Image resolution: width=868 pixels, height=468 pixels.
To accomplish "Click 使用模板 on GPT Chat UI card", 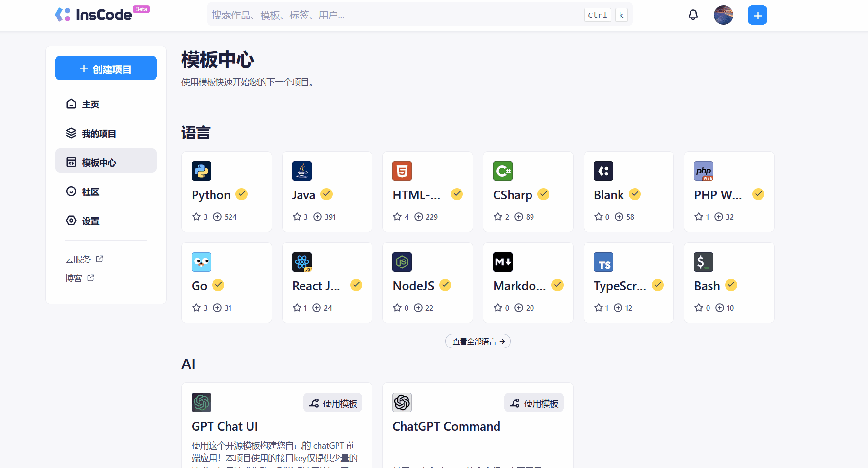I will [x=333, y=403].
